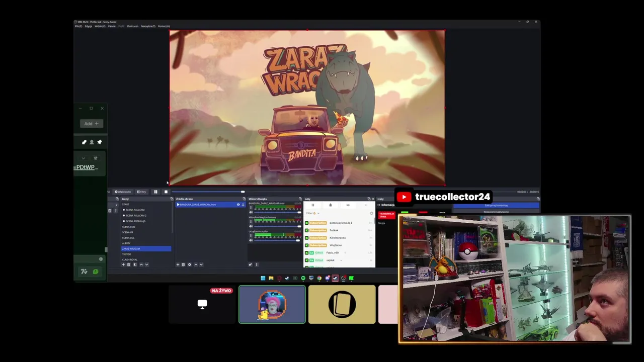Open Edycja menu in OBS
Screen dimensions: 644x362
click(89, 26)
